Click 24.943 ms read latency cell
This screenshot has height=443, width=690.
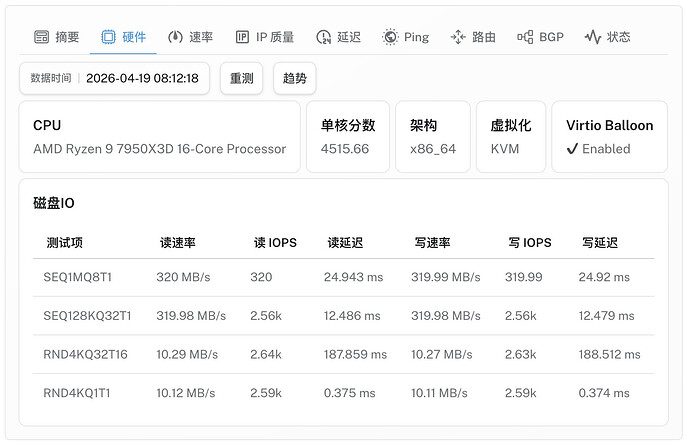point(353,277)
